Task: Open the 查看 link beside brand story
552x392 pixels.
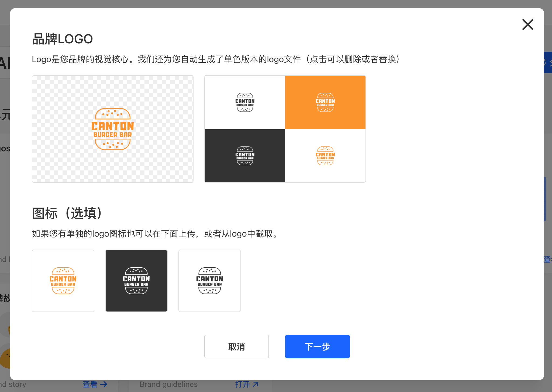Action: click(90, 384)
